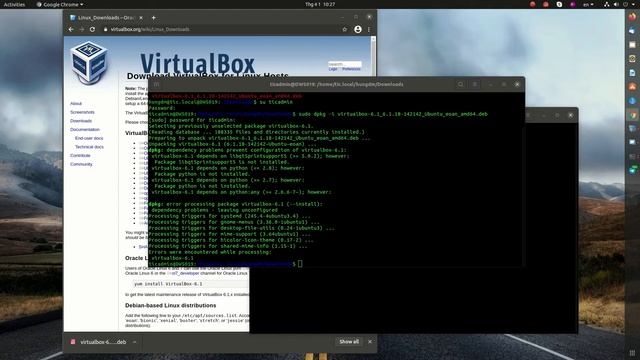The width and height of the screenshot is (640, 360).
Task: Open the Google Chrome app menu
Action: 60,4
